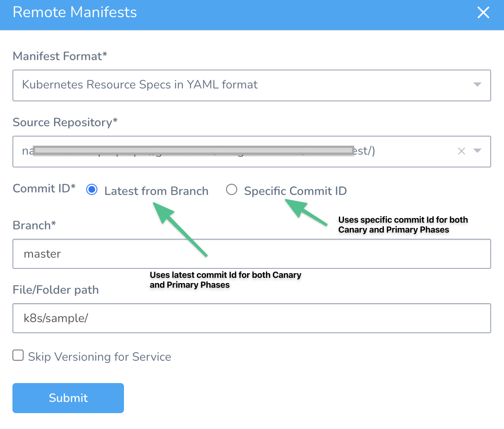The width and height of the screenshot is (504, 429).
Task: Click the Specific Commit ID label
Action: pyautogui.click(x=296, y=191)
